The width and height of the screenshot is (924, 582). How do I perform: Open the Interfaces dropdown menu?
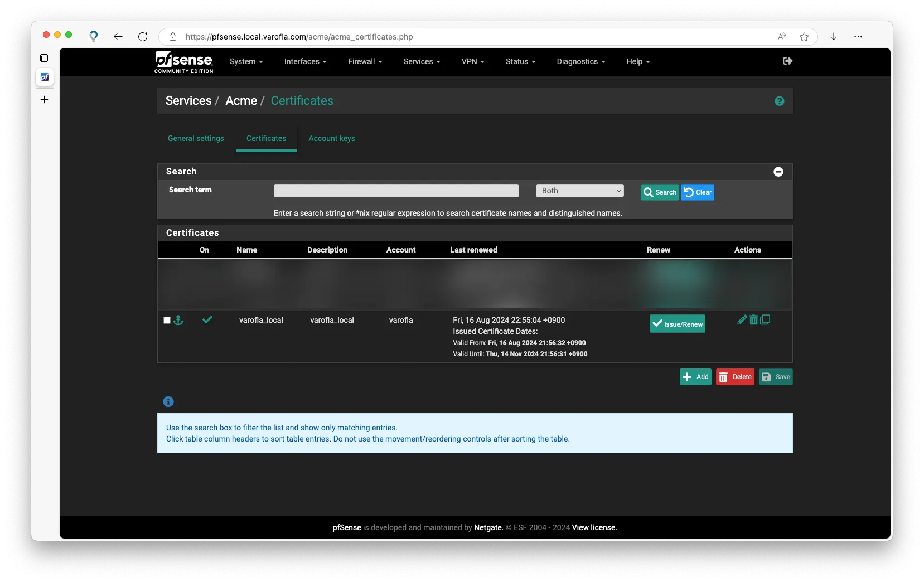(305, 61)
